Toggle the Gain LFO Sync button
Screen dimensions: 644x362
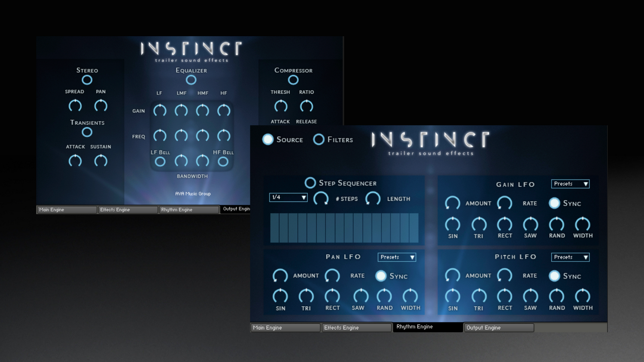[554, 203]
